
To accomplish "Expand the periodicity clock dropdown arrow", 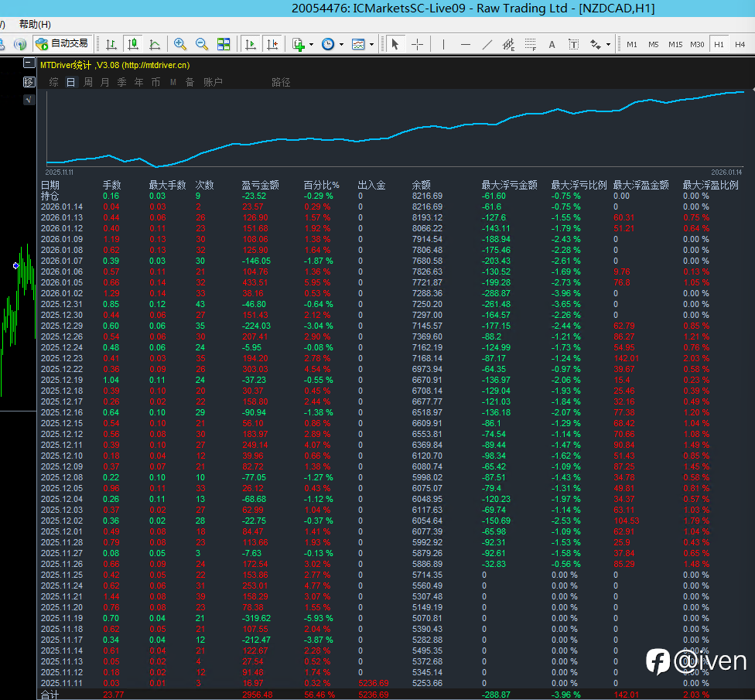I will click(x=341, y=44).
